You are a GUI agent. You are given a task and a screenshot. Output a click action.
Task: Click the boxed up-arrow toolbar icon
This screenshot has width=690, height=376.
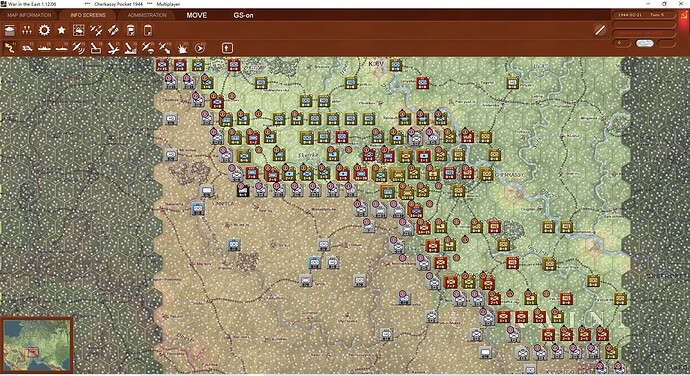[x=227, y=48]
